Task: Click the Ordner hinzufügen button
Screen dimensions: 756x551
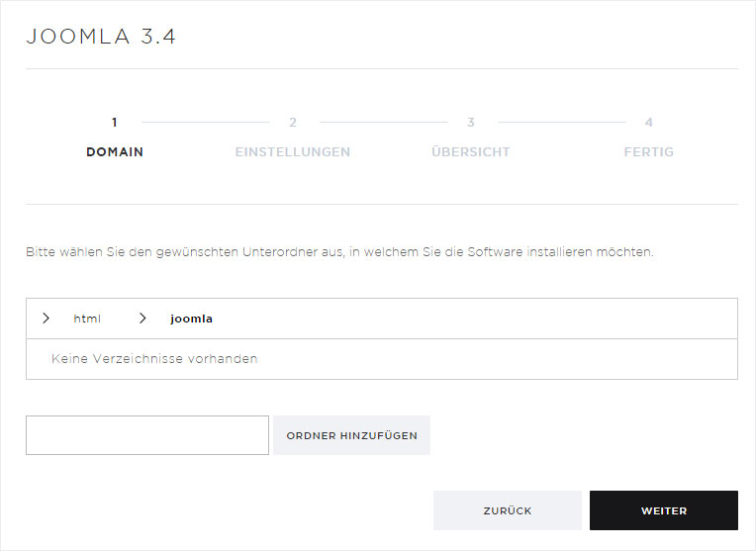Action: click(x=352, y=435)
